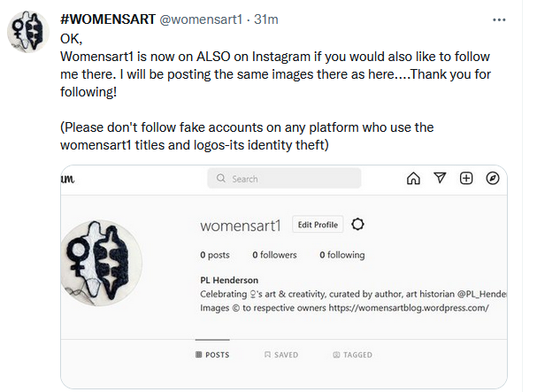The image size is (537, 392).
Task: Open the TAGGED tab
Action: pos(352,355)
